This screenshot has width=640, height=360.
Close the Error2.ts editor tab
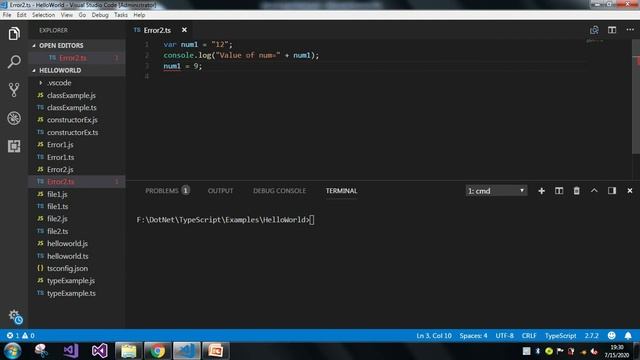[x=184, y=30]
